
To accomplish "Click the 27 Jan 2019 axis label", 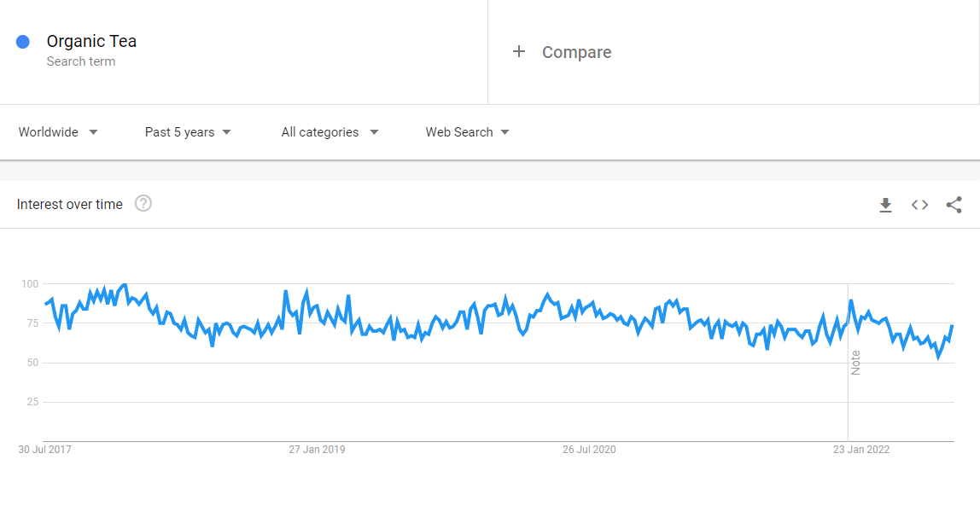I will coord(317,450).
